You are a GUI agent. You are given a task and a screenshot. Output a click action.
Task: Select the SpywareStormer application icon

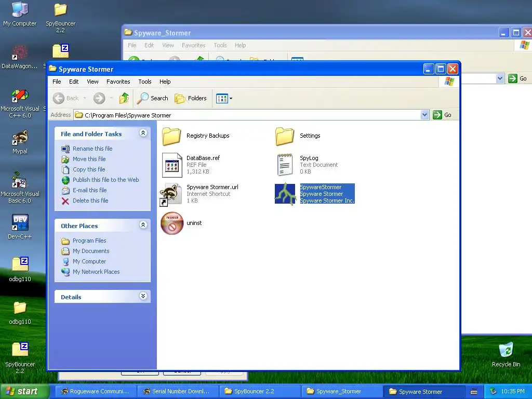(x=285, y=194)
